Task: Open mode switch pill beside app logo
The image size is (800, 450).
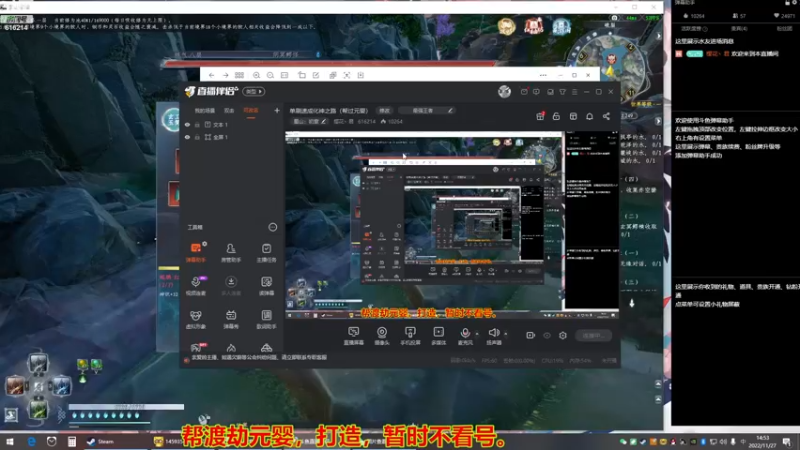Action: (x=254, y=91)
